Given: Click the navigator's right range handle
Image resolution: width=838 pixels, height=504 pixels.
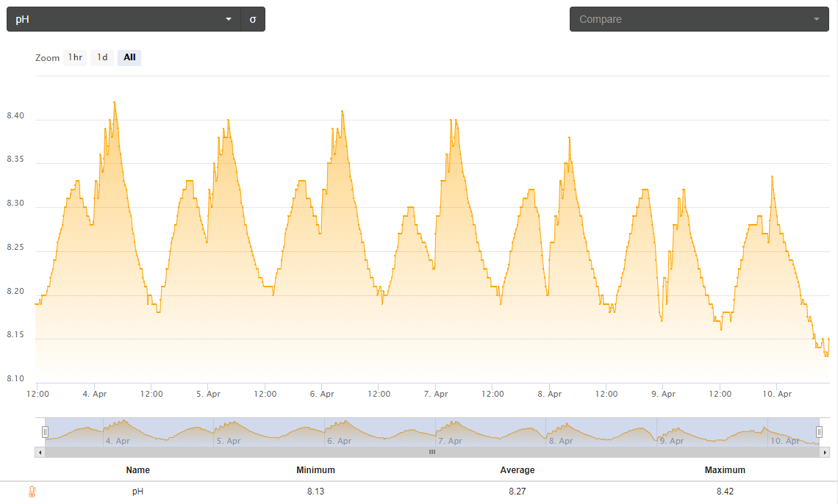Looking at the screenshot, I should point(819,432).
